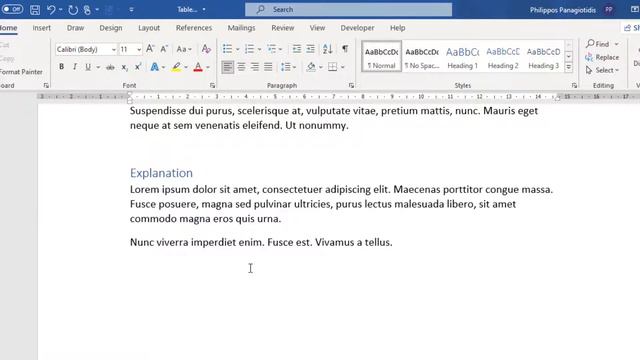Toggle Show/Hide paragraph marks

click(x=345, y=49)
